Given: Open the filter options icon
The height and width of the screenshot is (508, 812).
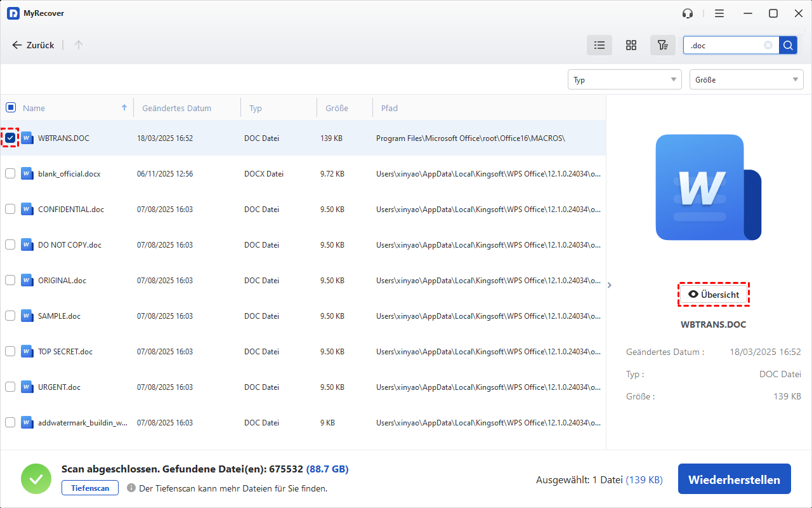Looking at the screenshot, I should [x=663, y=45].
